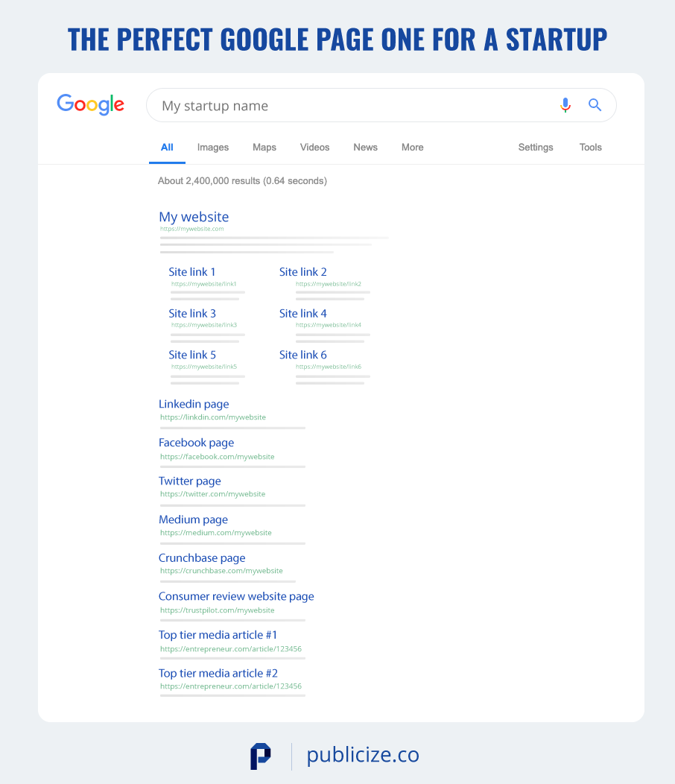Click the Google logo
This screenshot has width=675, height=784.
[90, 104]
